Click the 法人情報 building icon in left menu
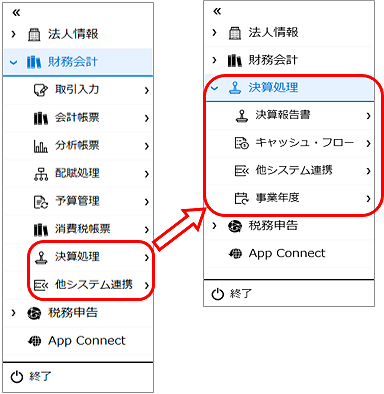The width and height of the screenshot is (384, 394). [34, 34]
